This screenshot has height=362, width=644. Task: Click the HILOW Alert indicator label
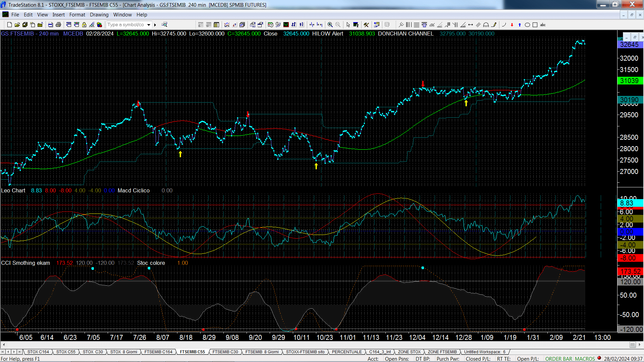(328, 34)
